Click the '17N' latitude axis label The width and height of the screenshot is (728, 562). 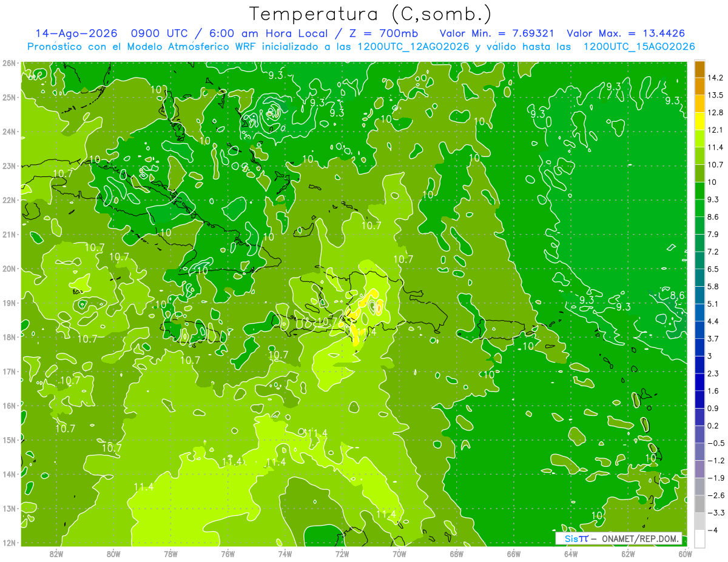tap(9, 371)
